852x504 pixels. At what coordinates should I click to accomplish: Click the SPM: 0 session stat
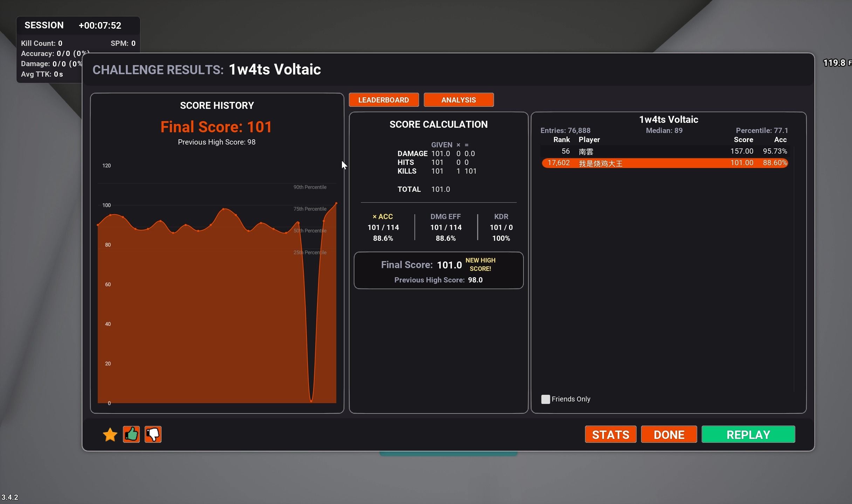click(123, 43)
